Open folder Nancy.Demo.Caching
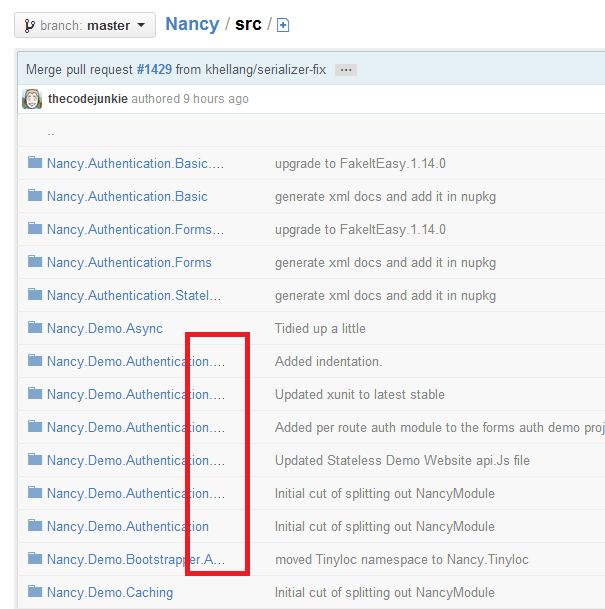The width and height of the screenshot is (605, 609). [x=110, y=593]
